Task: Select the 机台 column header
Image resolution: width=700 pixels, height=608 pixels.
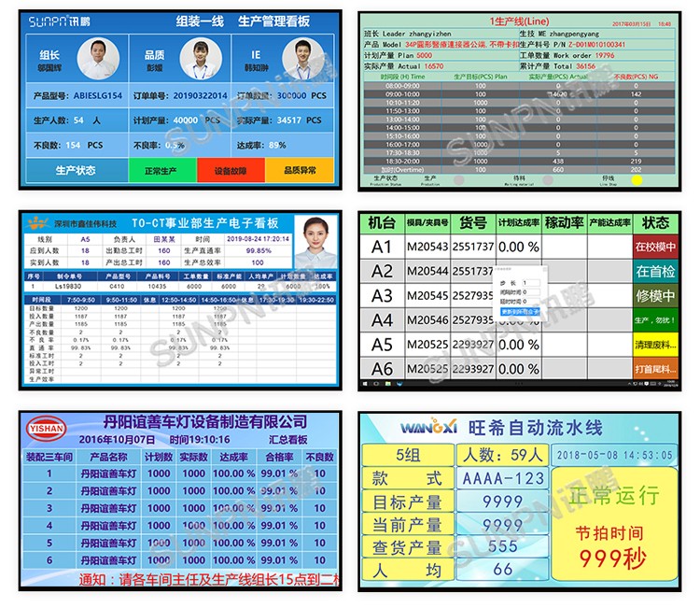Action: click(x=381, y=223)
